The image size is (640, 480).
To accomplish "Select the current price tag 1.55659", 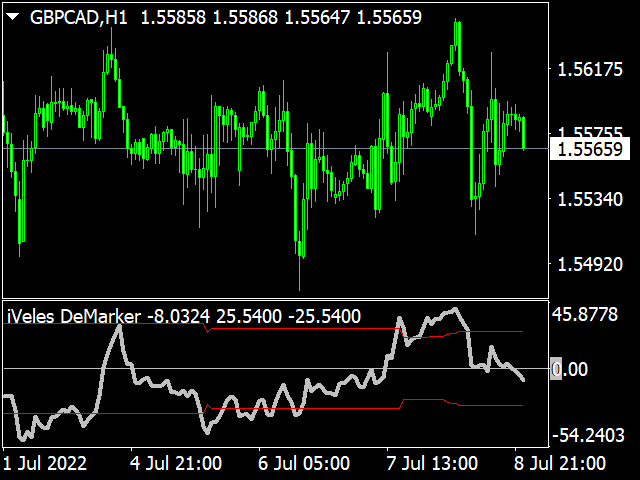I will (x=590, y=149).
